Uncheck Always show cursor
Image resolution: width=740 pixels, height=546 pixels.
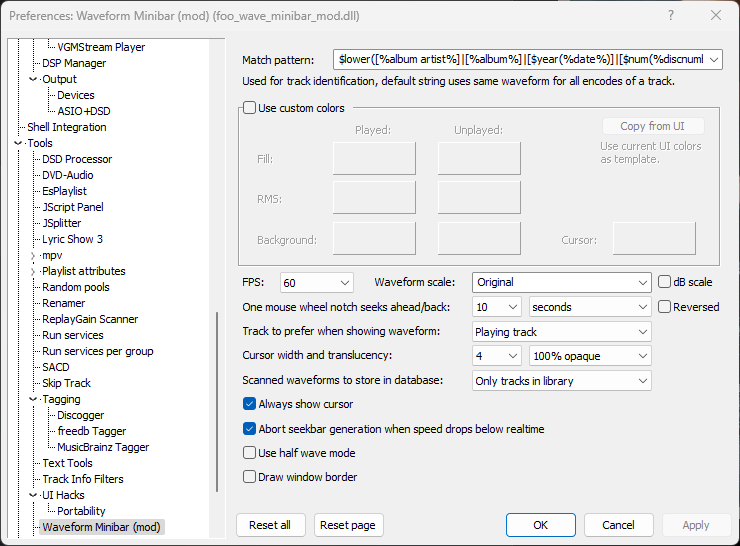pyautogui.click(x=249, y=404)
